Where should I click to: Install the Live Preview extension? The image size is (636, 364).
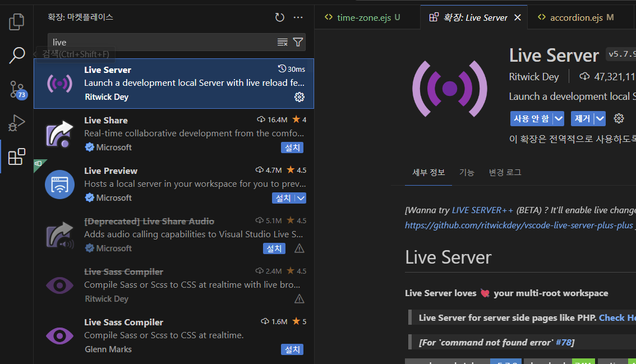click(x=283, y=198)
